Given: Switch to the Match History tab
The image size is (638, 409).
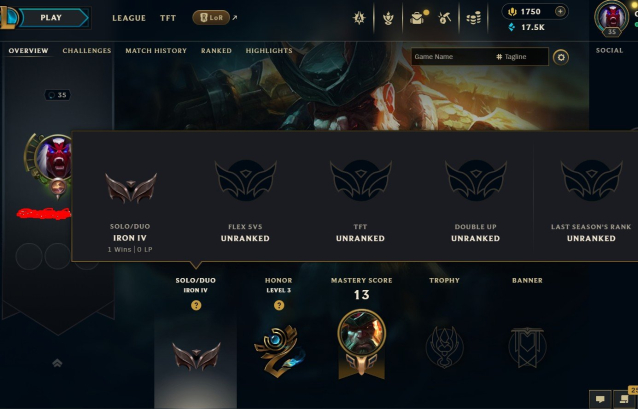Looking at the screenshot, I should pos(156,50).
